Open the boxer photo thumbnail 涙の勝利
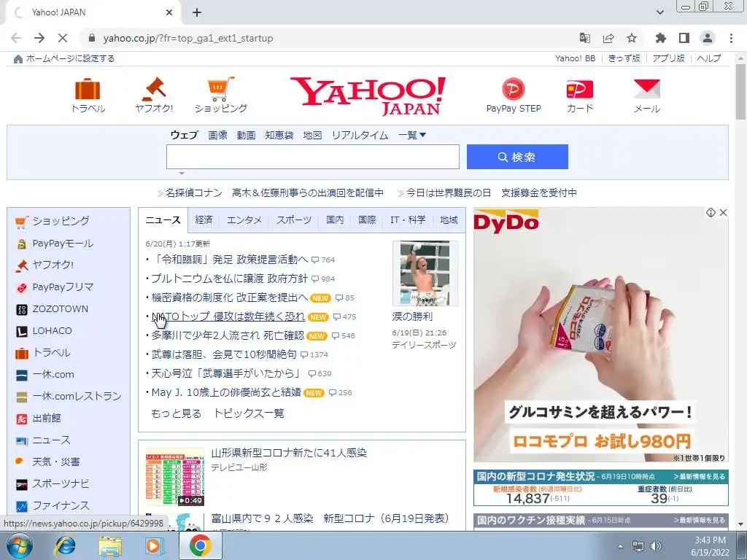The width and height of the screenshot is (747, 560). click(425, 273)
